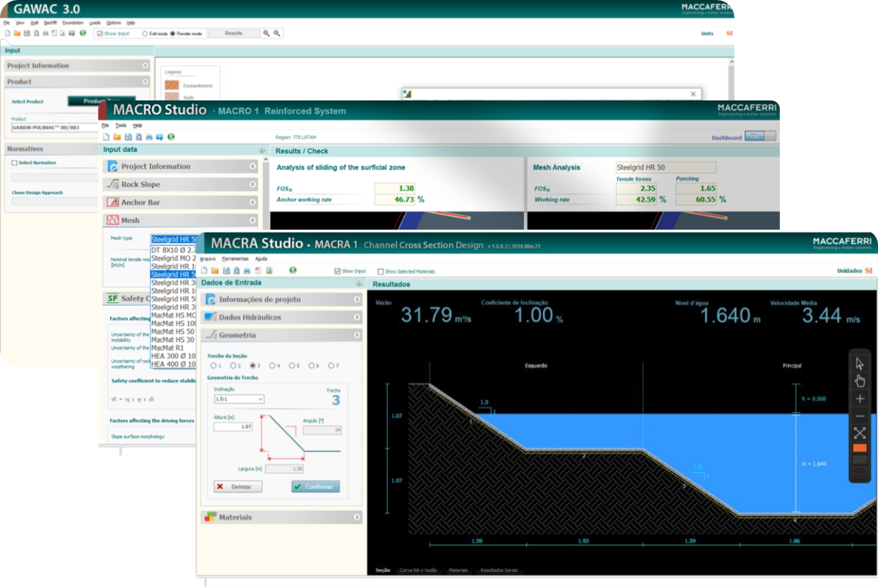Image resolution: width=878 pixels, height=588 pixels.
Task: Save the project using the save disk icon
Action: pos(227,270)
